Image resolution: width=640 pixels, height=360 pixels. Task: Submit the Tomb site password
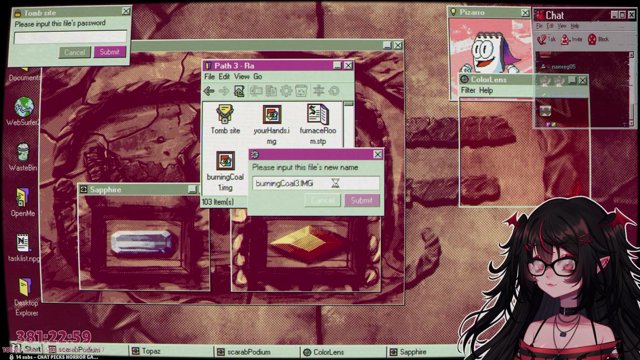click(x=109, y=52)
